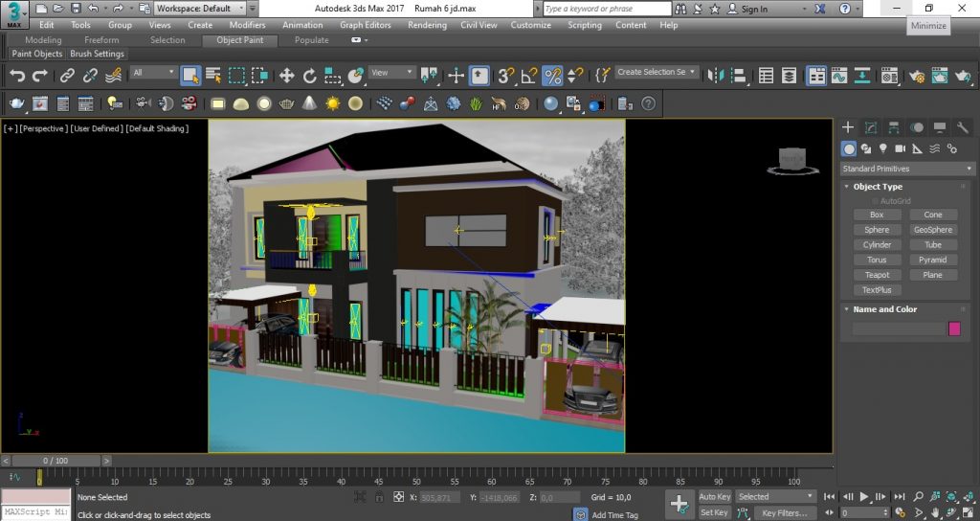The image size is (980, 521).
Task: Switch to the Display panel icon
Action: click(940, 127)
